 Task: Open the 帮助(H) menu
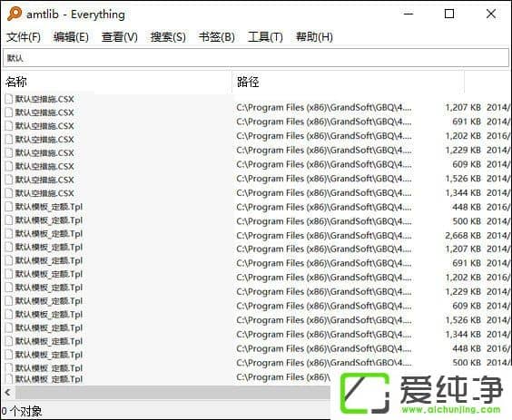pos(314,37)
